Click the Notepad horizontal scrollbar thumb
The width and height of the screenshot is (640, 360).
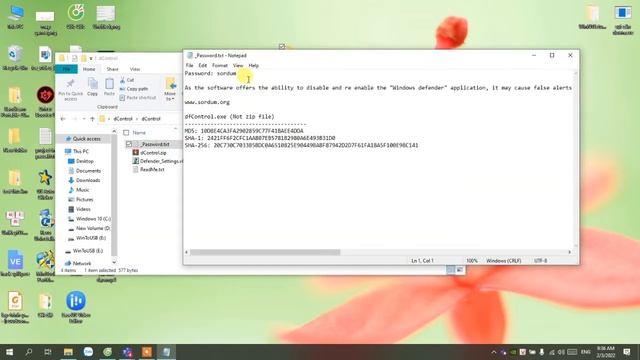[x=265, y=252]
